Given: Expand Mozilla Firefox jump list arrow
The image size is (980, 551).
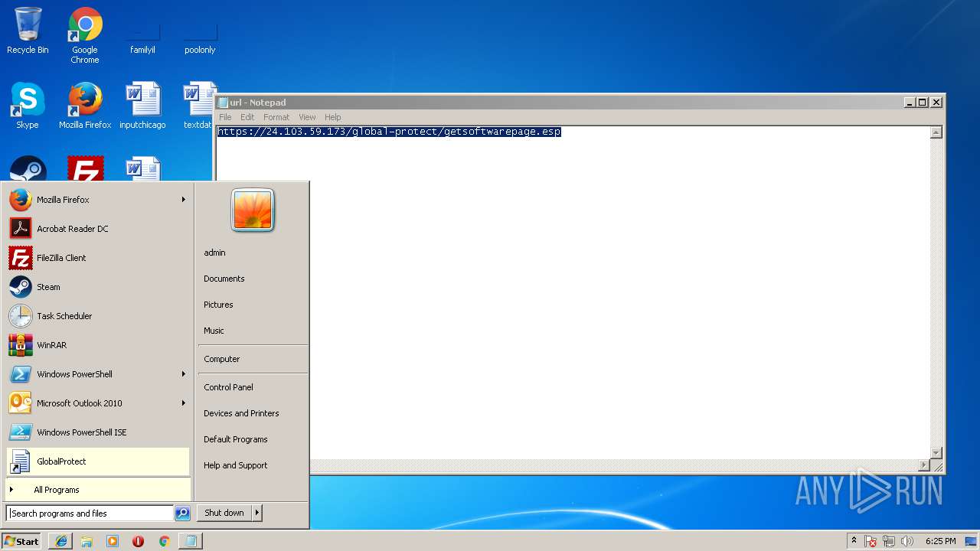Looking at the screenshot, I should pos(183,200).
